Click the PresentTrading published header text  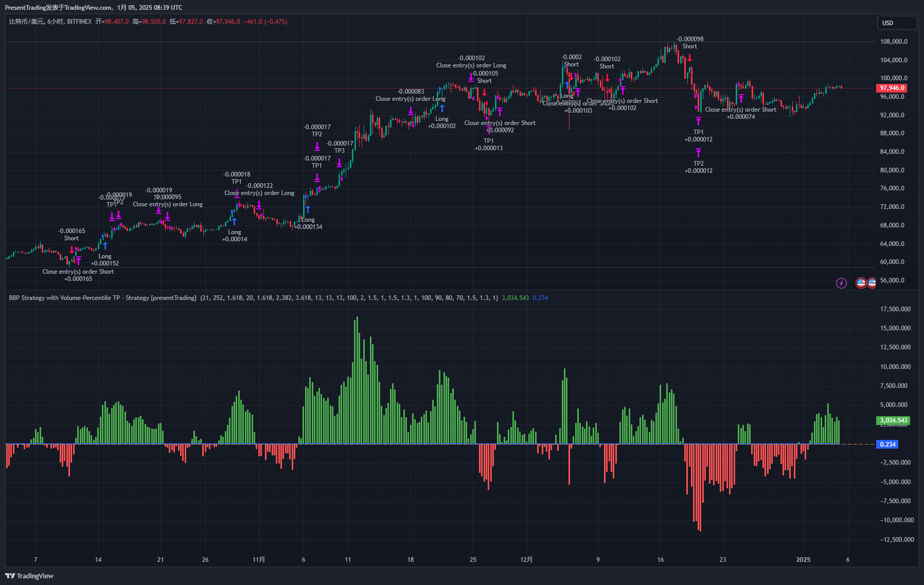point(93,8)
